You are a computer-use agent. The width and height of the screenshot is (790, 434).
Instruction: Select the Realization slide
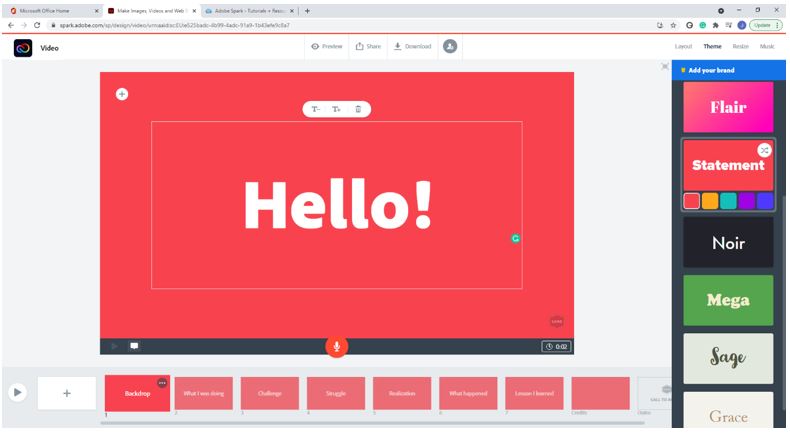pos(402,393)
